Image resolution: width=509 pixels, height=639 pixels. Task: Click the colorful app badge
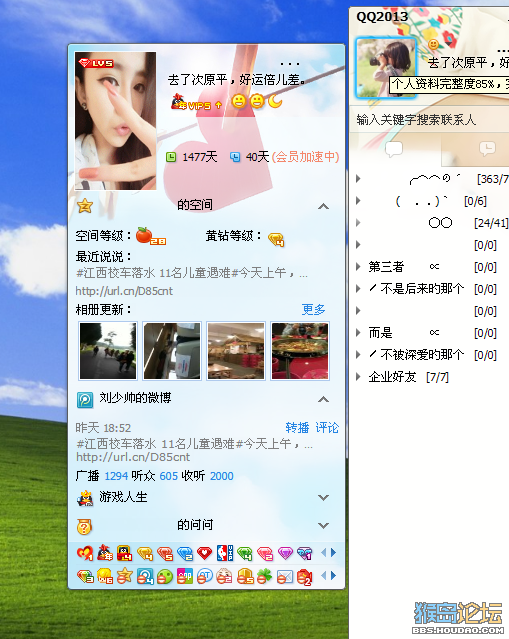185,576
